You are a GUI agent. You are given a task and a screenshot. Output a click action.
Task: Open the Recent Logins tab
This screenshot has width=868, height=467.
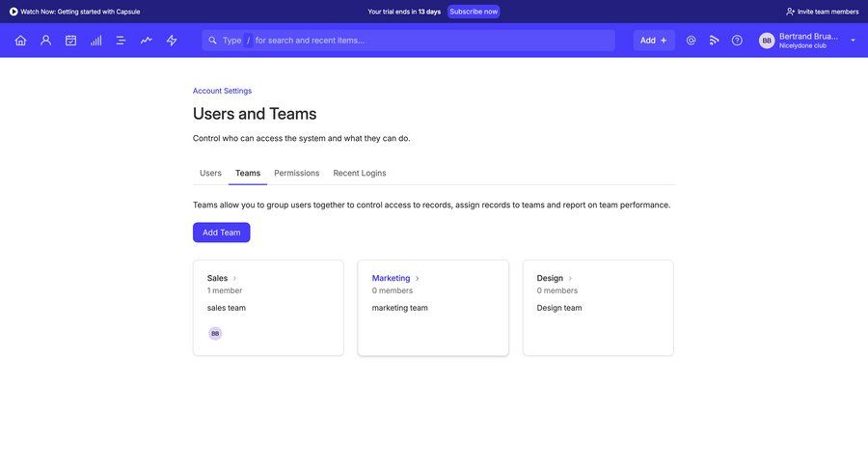(x=359, y=173)
